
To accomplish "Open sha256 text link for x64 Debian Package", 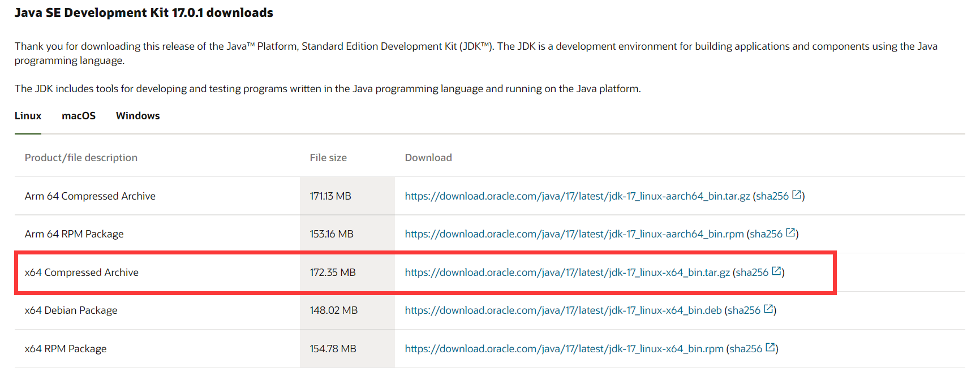I will (x=744, y=310).
